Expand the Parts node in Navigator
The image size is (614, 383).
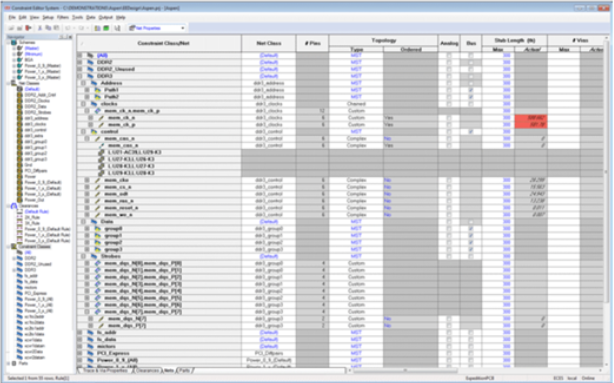[9, 363]
